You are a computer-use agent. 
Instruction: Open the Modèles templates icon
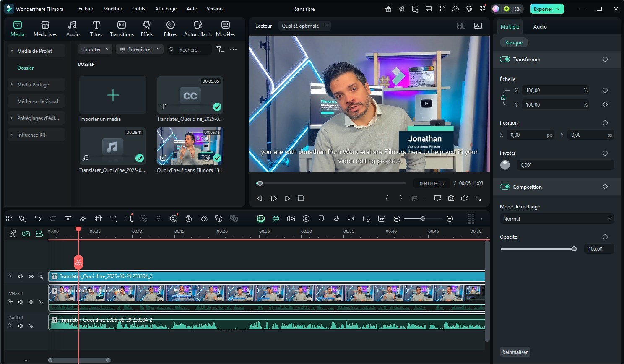pos(225,25)
